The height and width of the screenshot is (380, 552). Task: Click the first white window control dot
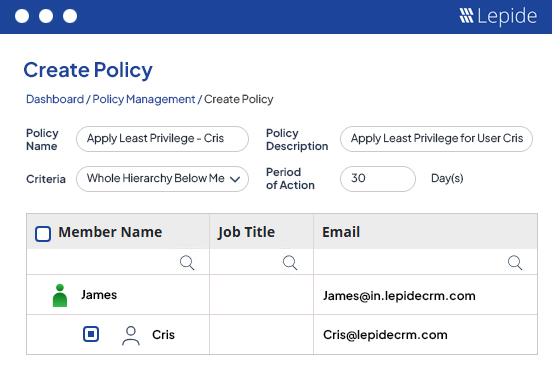22,16
